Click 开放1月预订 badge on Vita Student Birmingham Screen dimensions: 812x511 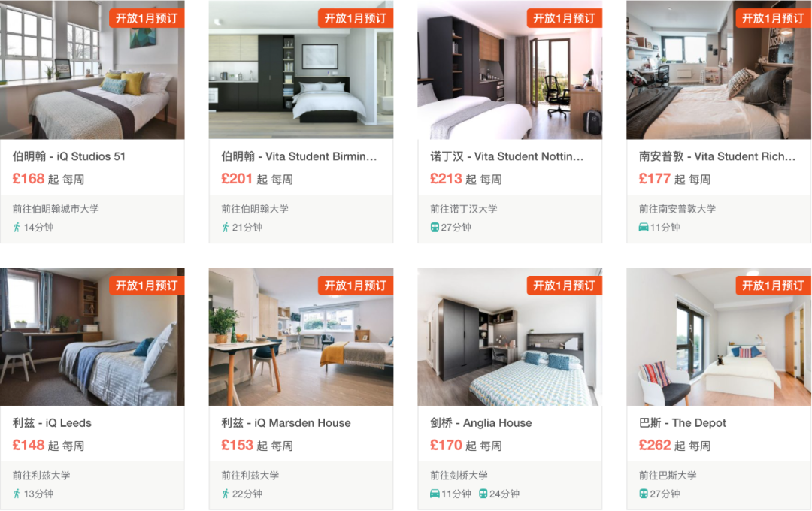(x=355, y=18)
